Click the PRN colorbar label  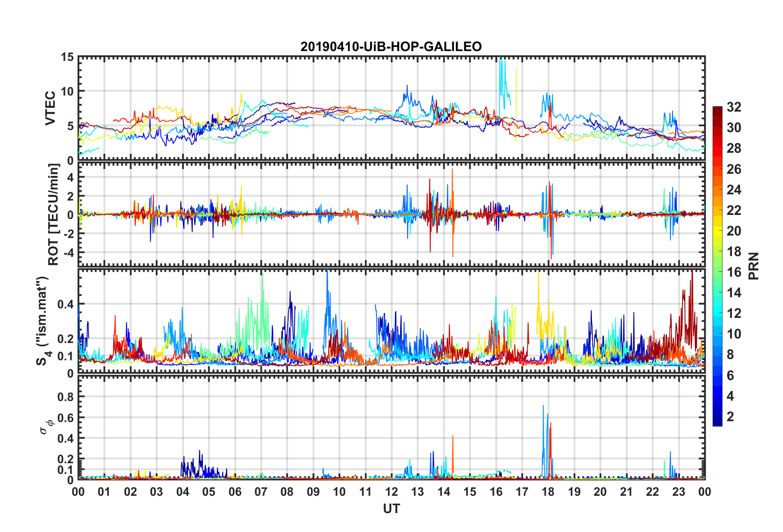coord(753,266)
